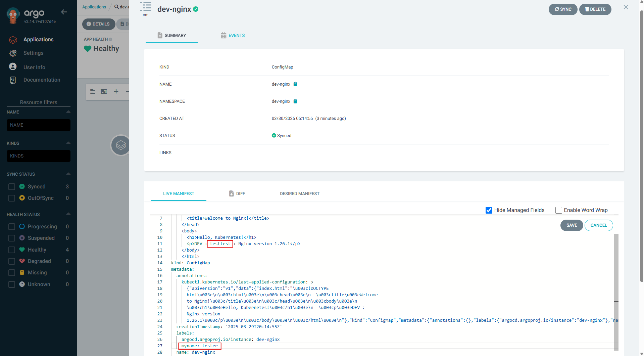Viewport: 644px width, 356px height.
Task: Click the page vertical scrollbar
Action: coord(642,146)
